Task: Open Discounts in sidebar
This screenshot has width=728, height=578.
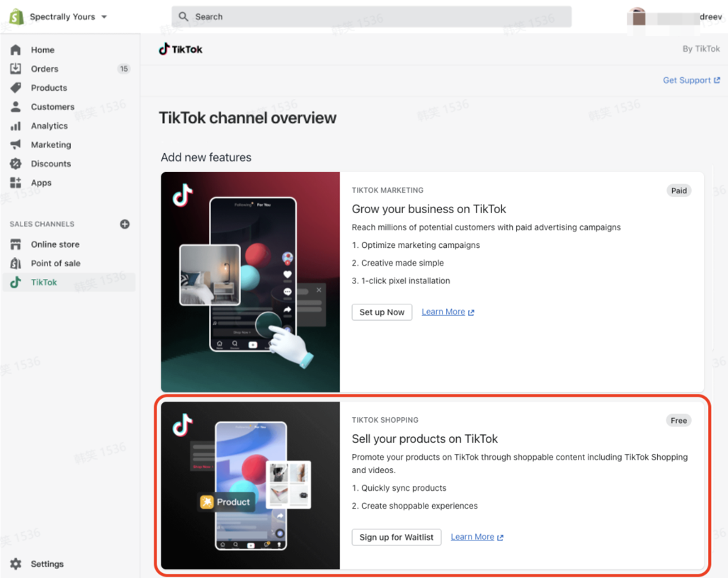Action: click(x=51, y=164)
